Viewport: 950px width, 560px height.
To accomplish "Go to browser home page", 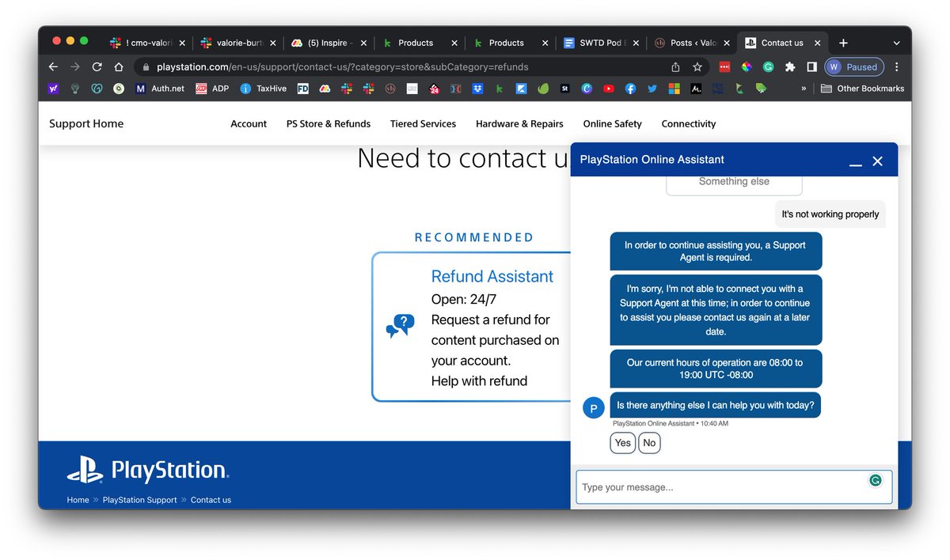I will coord(119,67).
